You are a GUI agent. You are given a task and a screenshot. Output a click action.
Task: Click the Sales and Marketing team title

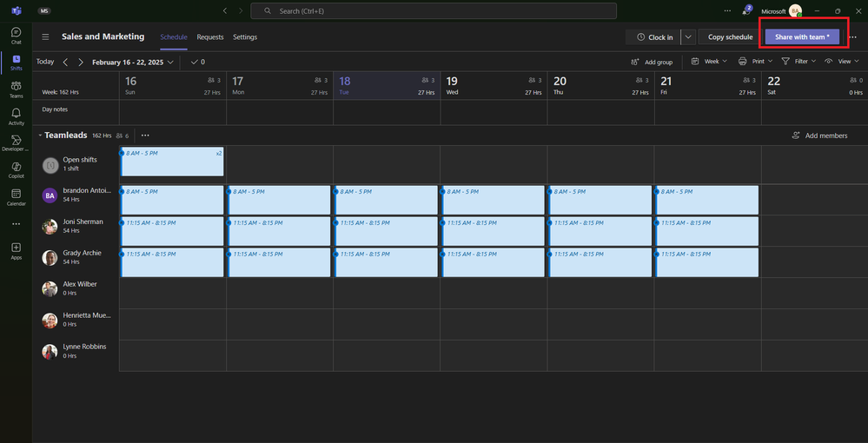pos(103,36)
